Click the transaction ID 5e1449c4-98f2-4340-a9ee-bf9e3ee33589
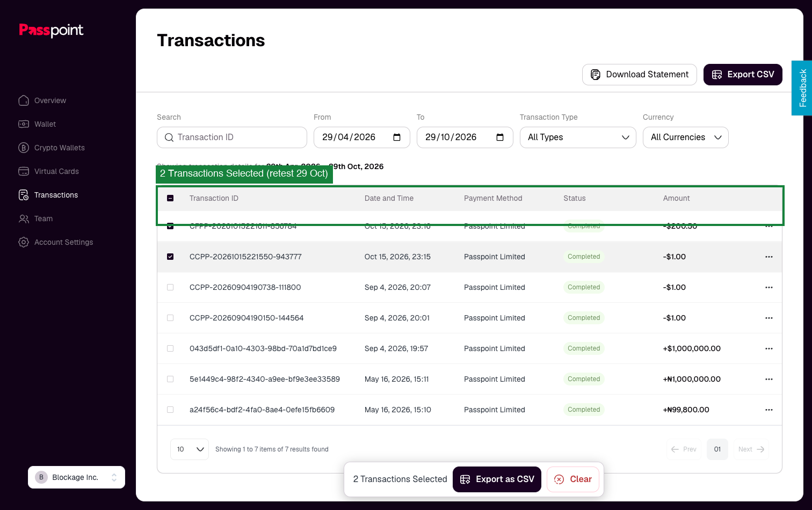 (x=265, y=379)
